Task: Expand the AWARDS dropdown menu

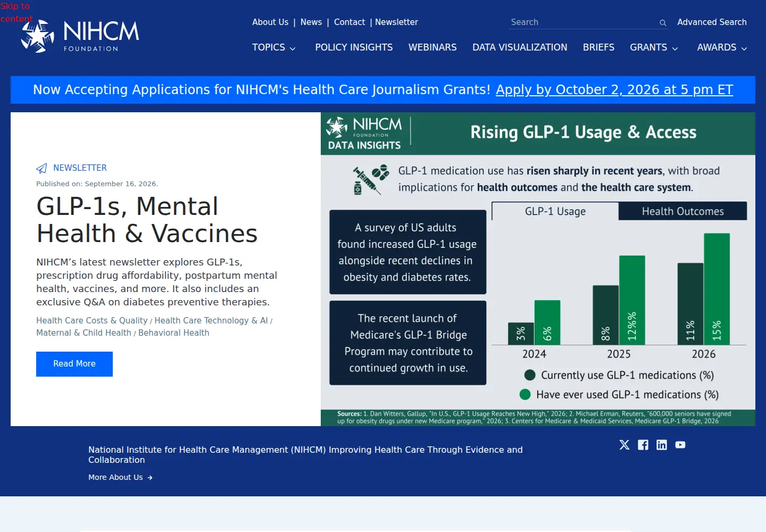Action: click(x=722, y=47)
